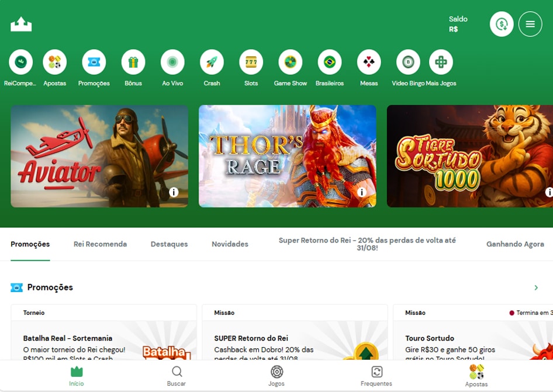Switch to the Rei Recomenda tab
553x392 pixels.
coord(100,244)
